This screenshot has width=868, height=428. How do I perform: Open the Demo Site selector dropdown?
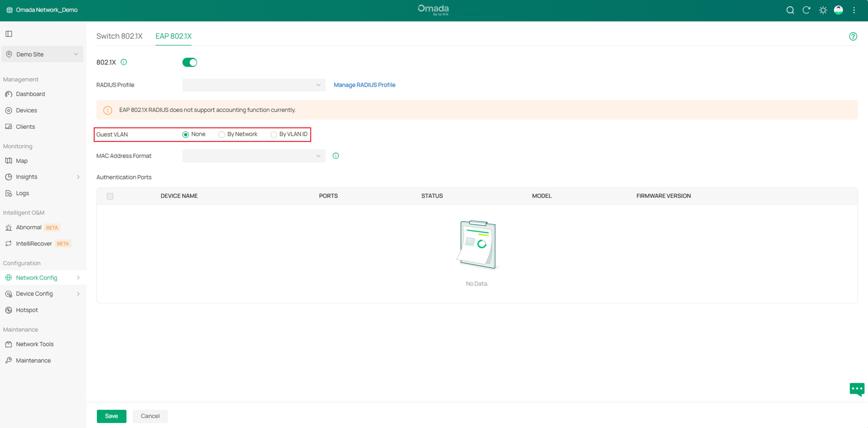43,54
